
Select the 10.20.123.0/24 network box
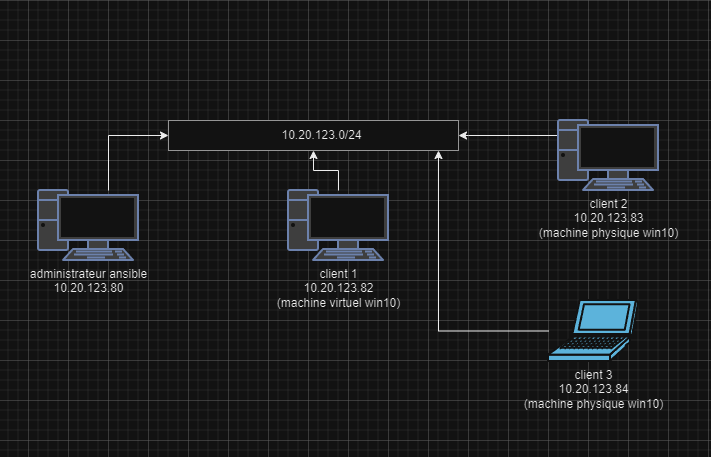coord(313,134)
